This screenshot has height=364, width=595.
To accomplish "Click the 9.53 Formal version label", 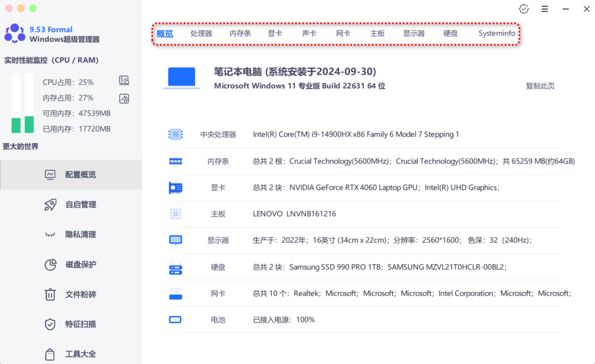I will [51, 30].
